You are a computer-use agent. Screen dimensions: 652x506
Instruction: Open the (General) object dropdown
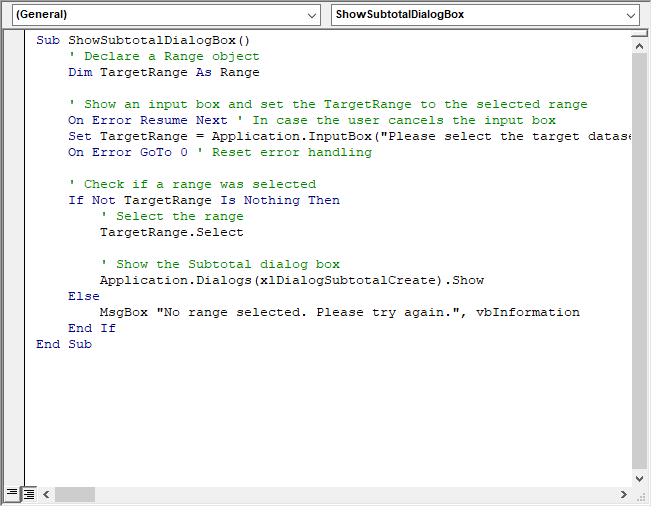coord(166,15)
